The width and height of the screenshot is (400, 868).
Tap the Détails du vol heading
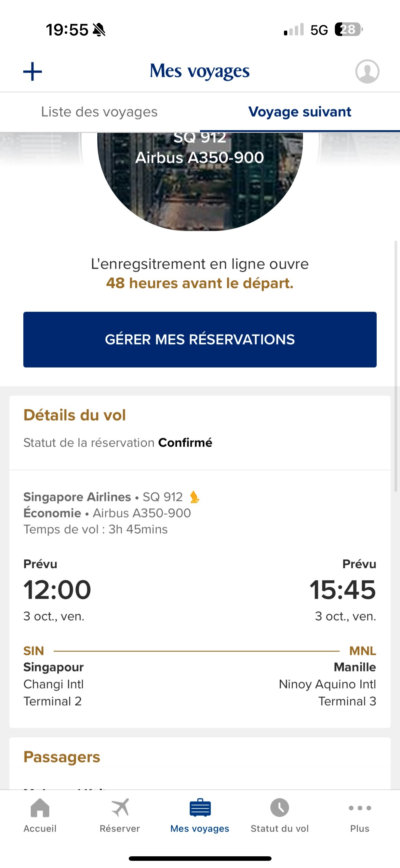[75, 415]
